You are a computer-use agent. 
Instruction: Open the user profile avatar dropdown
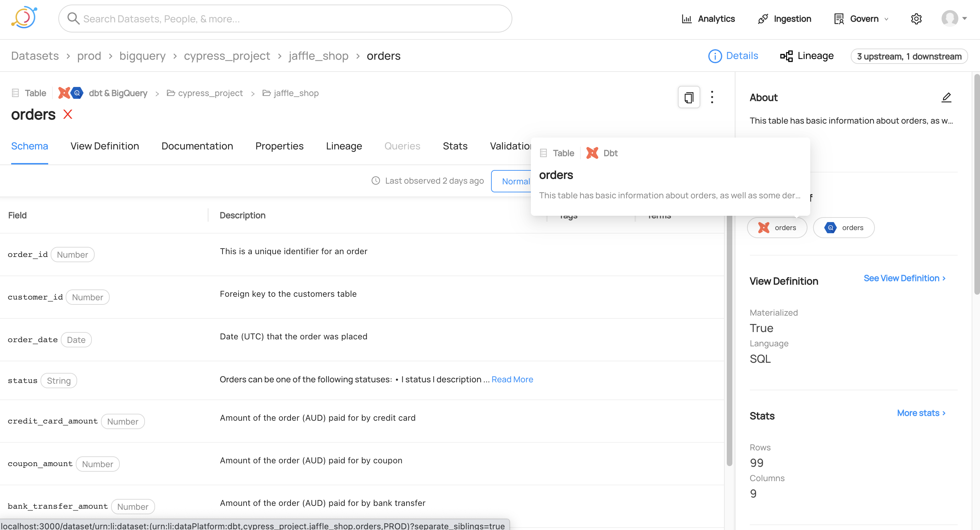coord(954,18)
